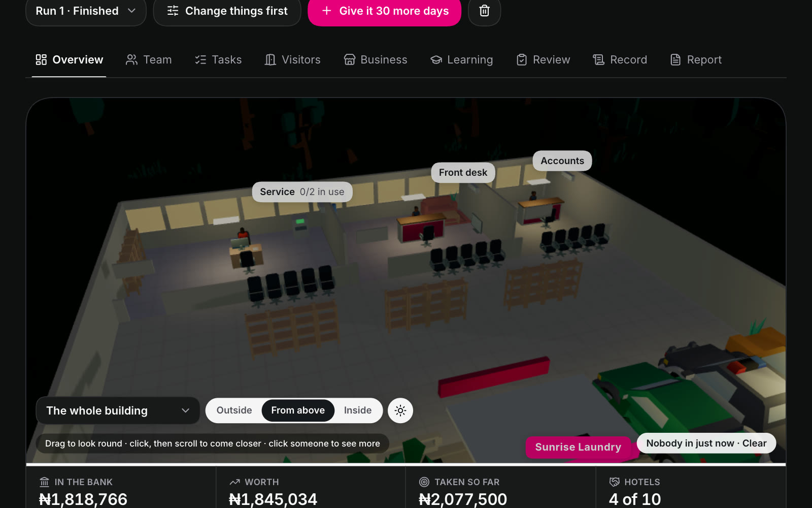Click the trend arrow icon beside Worth
This screenshot has height=508, width=812.
(234, 482)
